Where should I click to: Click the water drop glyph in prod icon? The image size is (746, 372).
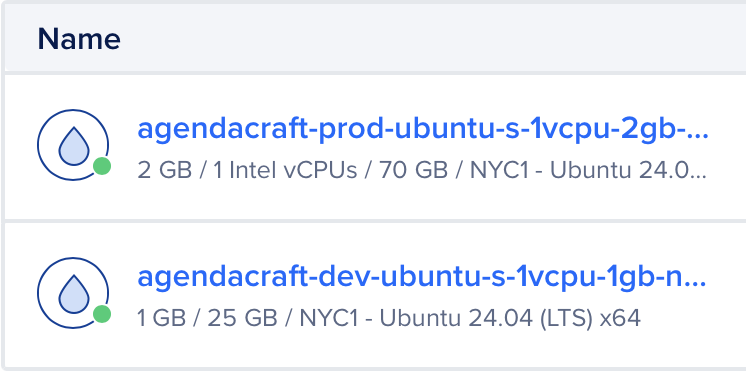[x=74, y=146]
